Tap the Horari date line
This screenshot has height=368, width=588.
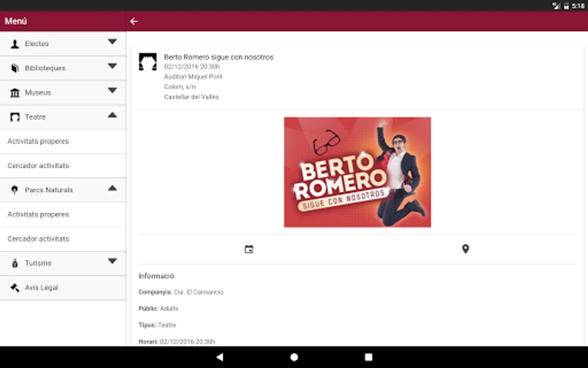[177, 341]
